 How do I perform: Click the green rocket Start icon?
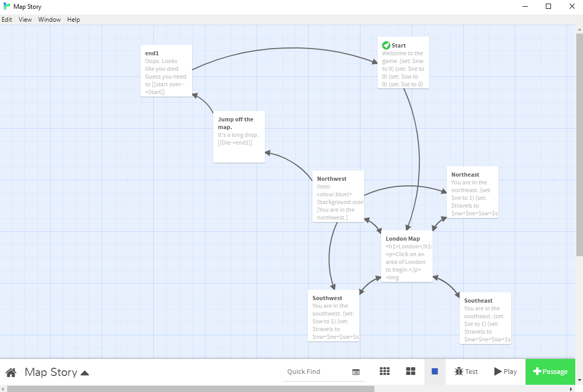[386, 45]
